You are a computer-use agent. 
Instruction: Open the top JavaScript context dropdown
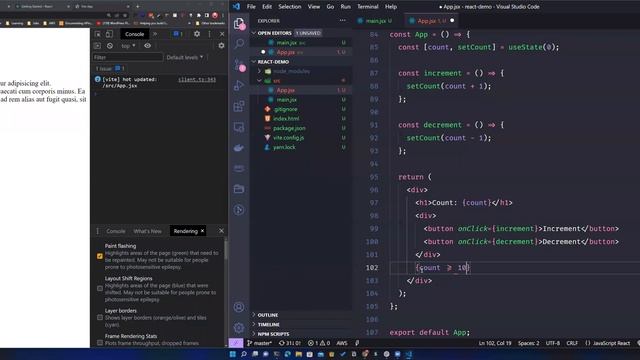click(x=128, y=46)
